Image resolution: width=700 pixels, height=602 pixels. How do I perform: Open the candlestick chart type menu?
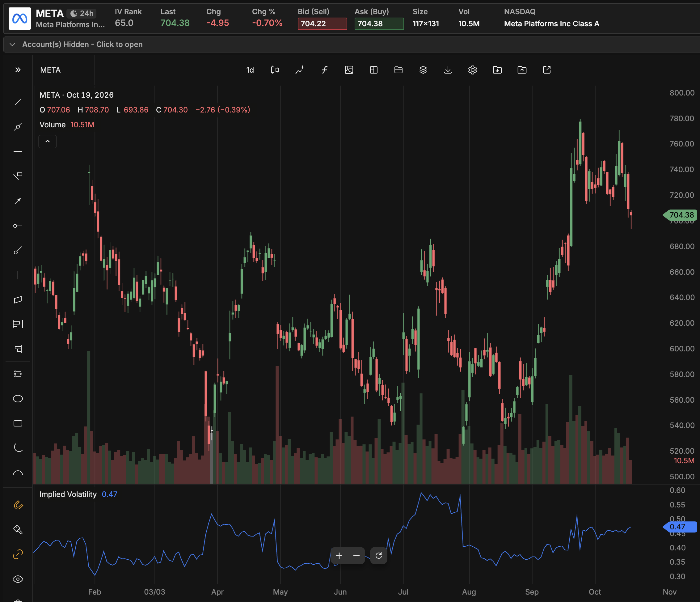point(275,70)
